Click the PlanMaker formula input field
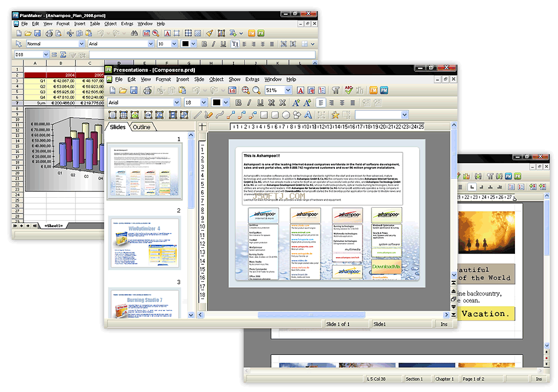Image resolution: width=558 pixels, height=392 pixels. [x=202, y=55]
